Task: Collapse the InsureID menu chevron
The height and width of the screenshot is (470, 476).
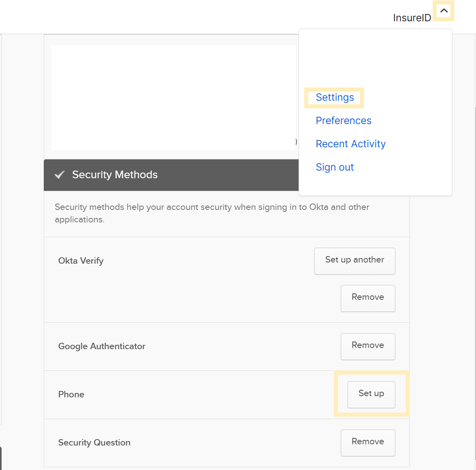Action: point(443,11)
